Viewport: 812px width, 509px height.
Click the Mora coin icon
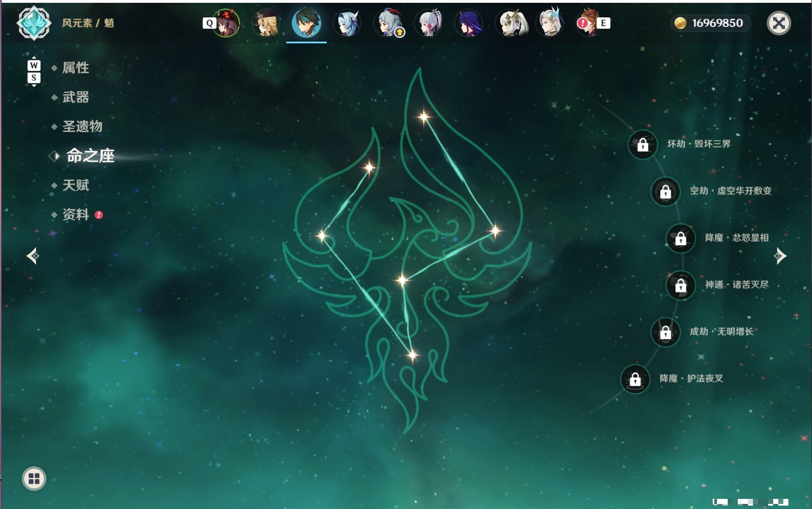(680, 23)
